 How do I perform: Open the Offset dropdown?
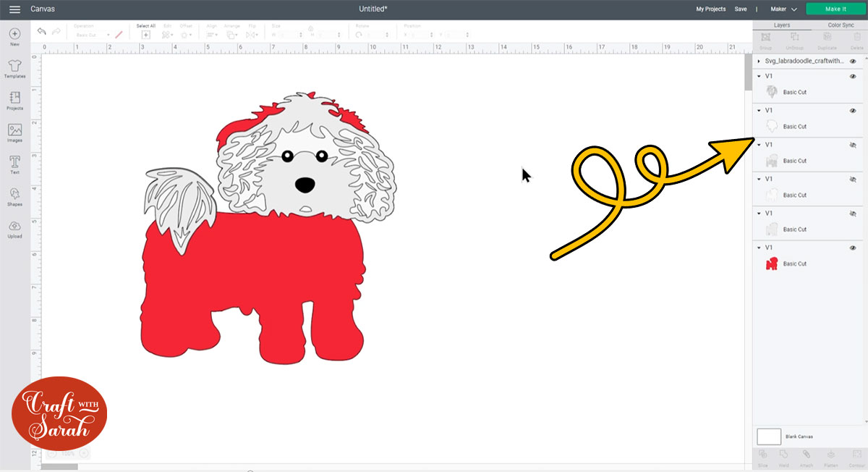[x=187, y=34]
